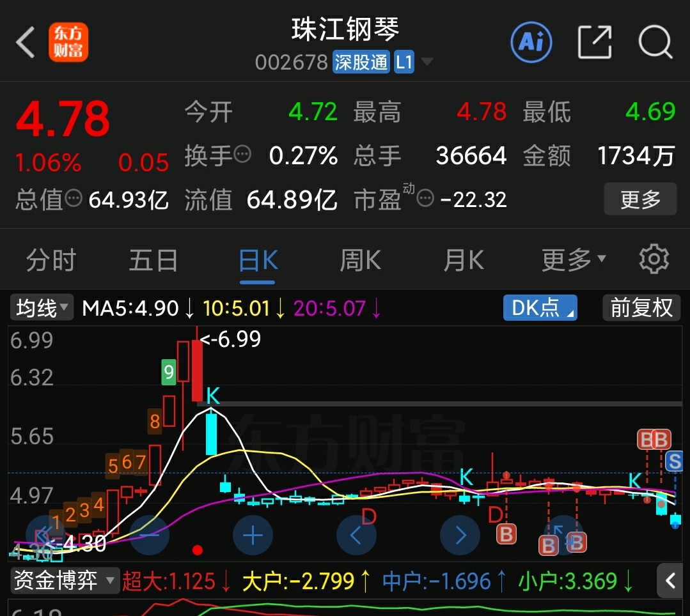
Task: Tap 小户:3.369 fund flow value
Action: [x=568, y=581]
